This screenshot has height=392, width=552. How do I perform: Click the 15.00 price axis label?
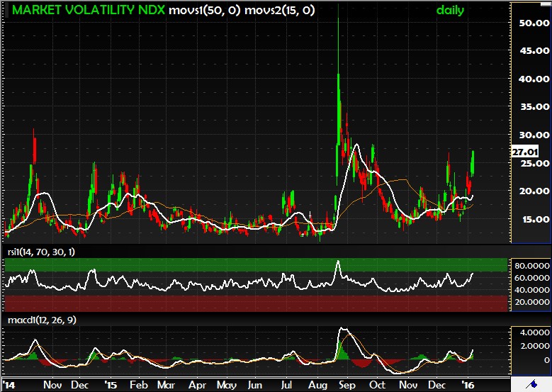point(531,218)
